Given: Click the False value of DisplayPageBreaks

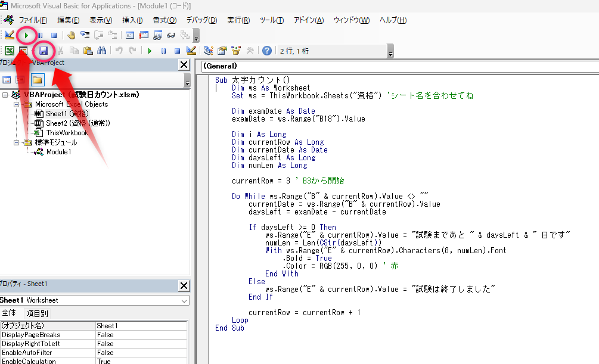Looking at the screenshot, I should click(x=141, y=335).
